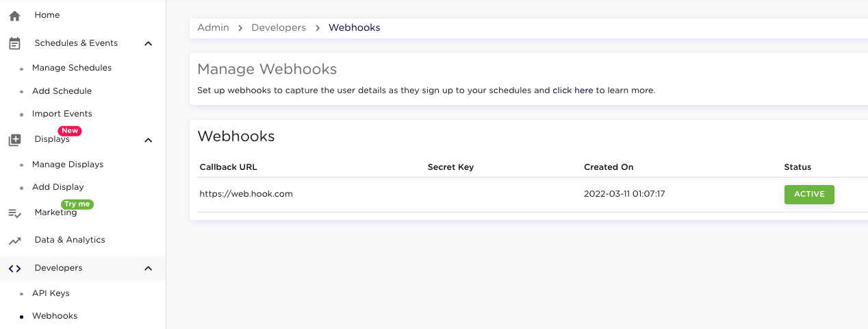Image resolution: width=868 pixels, height=329 pixels.
Task: Collapse the Developers section chevron
Action: coord(148,269)
